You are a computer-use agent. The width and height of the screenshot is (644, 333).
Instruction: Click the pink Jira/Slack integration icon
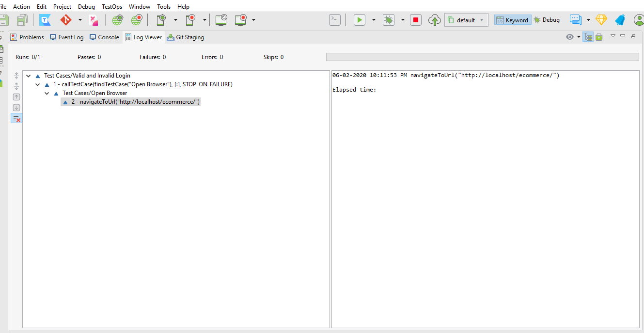point(94,20)
